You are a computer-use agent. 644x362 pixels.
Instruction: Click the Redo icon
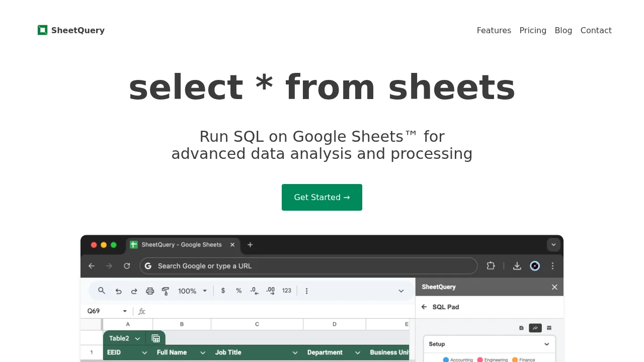(x=134, y=291)
